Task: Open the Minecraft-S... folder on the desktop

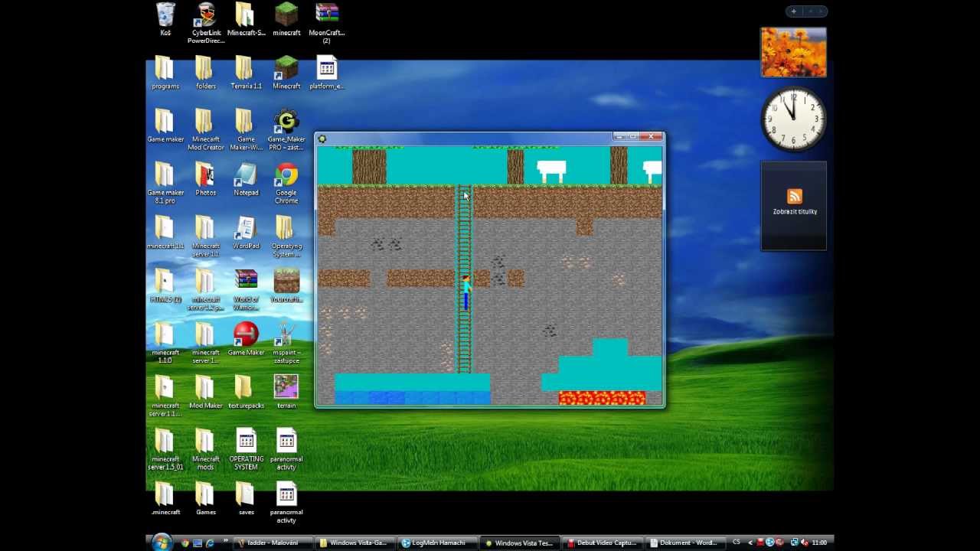Action: tap(246, 19)
